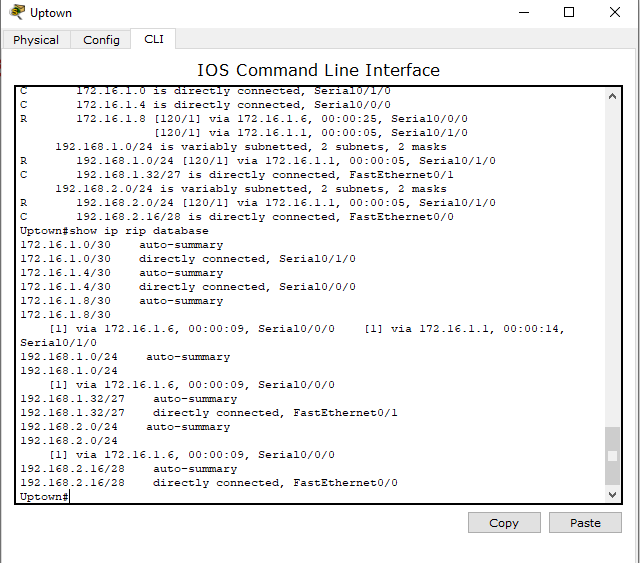The width and height of the screenshot is (640, 563).
Task: Close the Uptown device window
Action: [x=615, y=13]
